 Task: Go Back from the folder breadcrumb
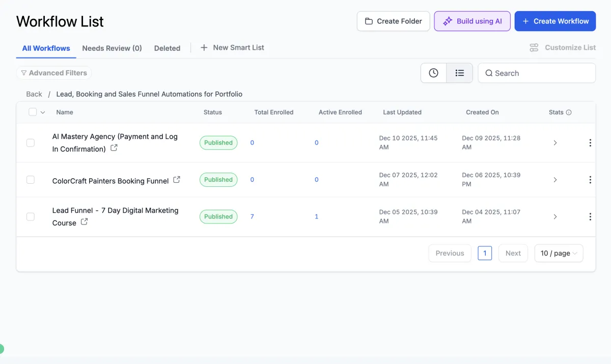[34, 94]
